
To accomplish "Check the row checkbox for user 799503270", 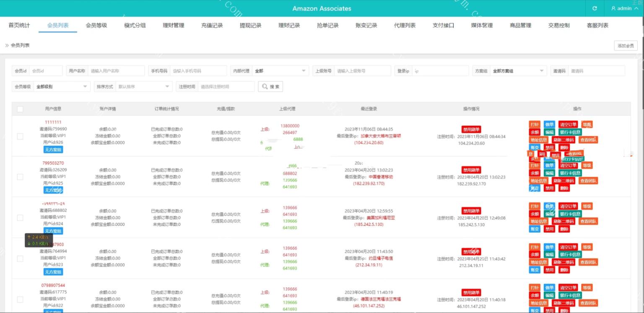I will click(20, 177).
